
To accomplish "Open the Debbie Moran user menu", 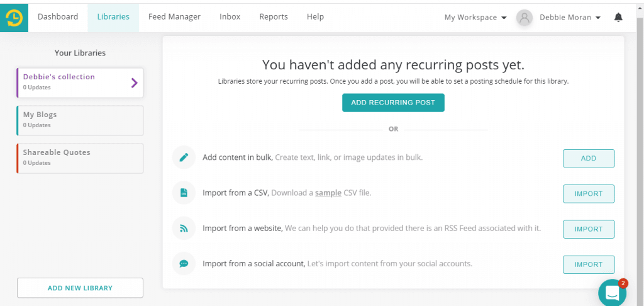I will (570, 18).
